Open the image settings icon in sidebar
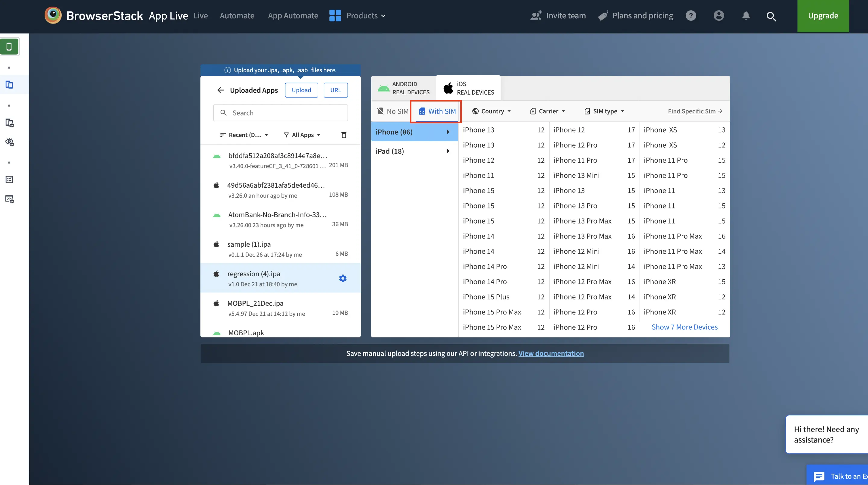This screenshot has width=868, height=485. [x=9, y=199]
